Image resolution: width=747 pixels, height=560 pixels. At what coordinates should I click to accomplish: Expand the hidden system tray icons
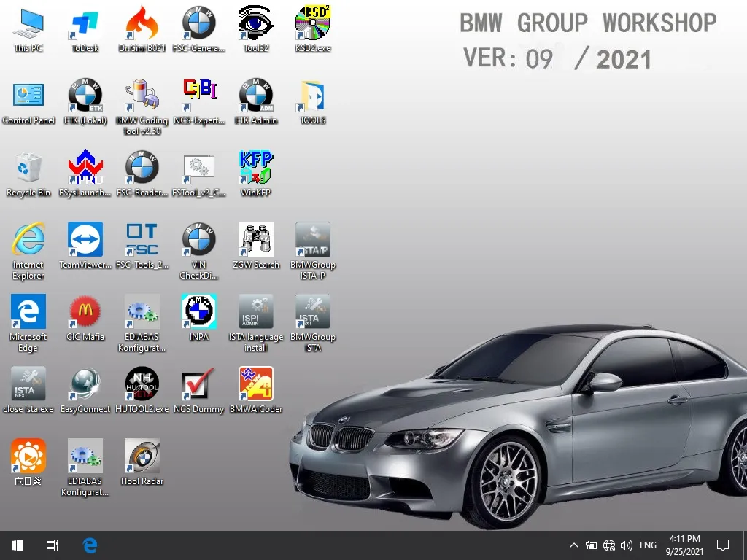coord(574,545)
